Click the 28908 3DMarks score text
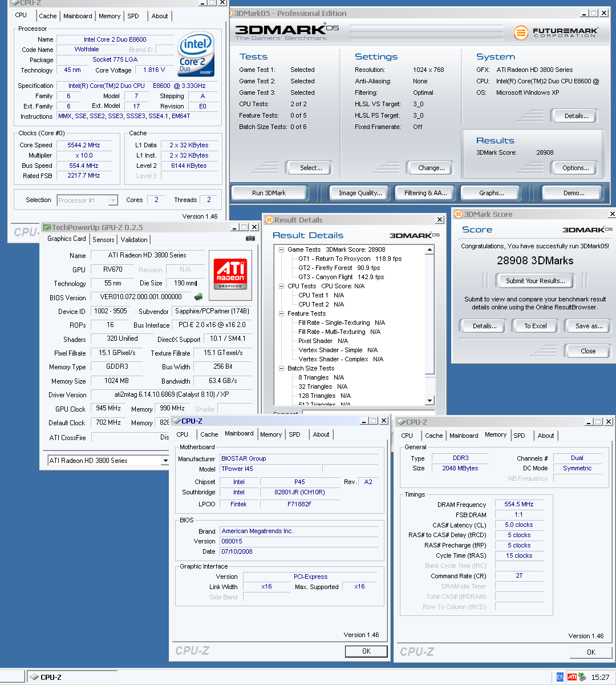The width and height of the screenshot is (616, 685). (535, 260)
